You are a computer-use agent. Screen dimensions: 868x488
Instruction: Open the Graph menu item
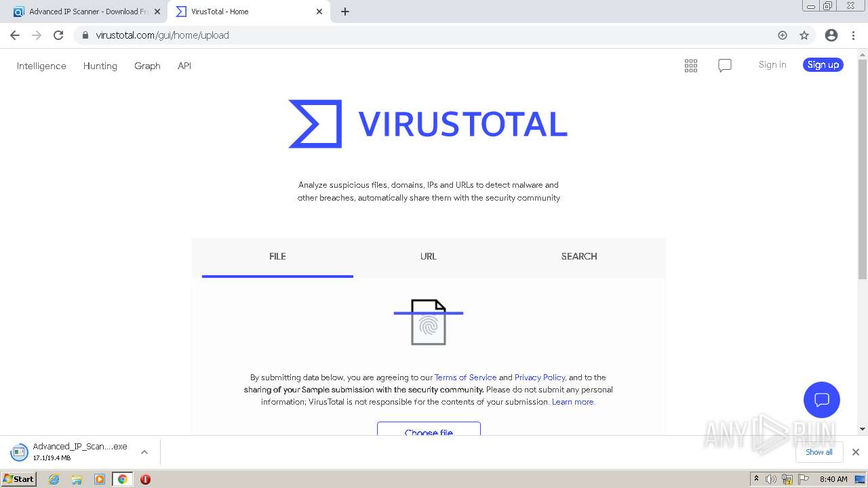pos(147,66)
